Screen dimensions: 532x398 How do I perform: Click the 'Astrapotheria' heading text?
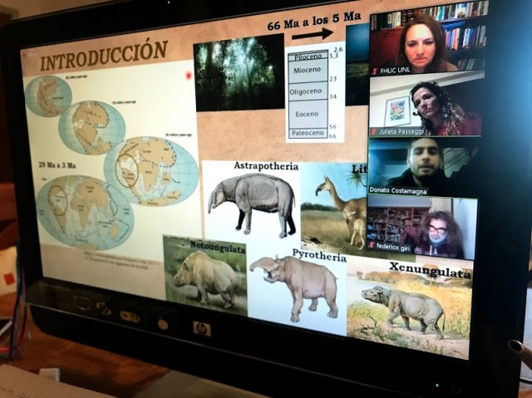(266, 166)
